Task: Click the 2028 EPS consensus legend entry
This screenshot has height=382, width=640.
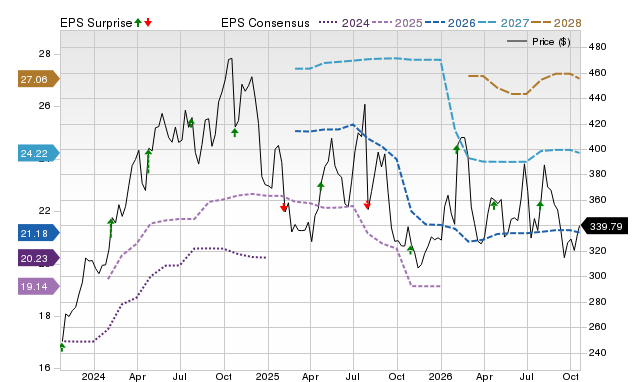Action: (x=556, y=23)
